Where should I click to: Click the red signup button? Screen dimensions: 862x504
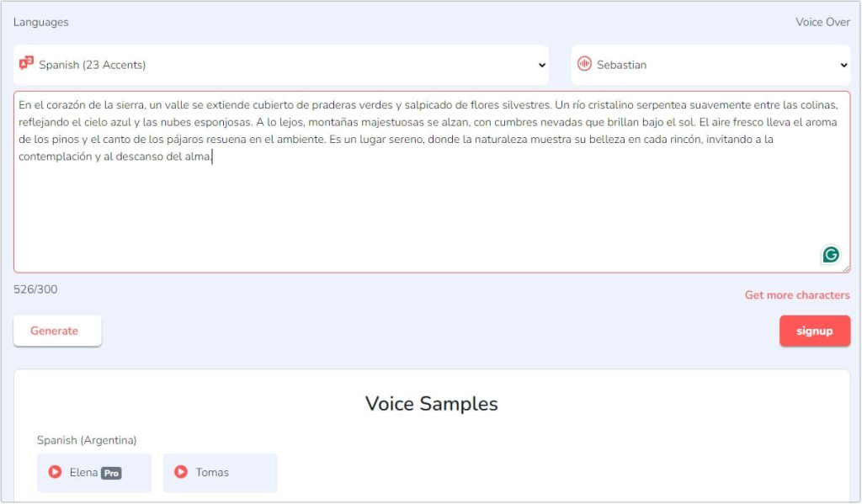click(814, 331)
